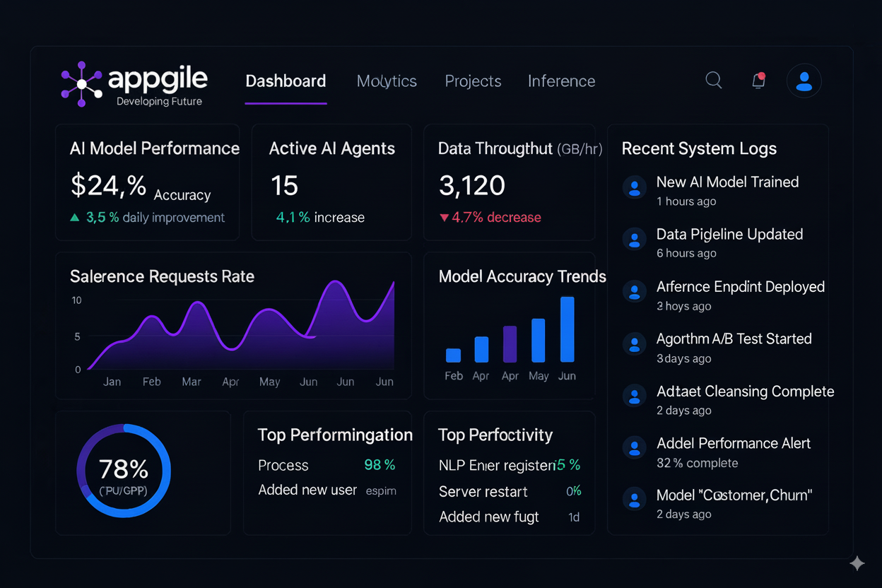The image size is (882, 588).
Task: Open the search magnifier icon
Action: [713, 81]
